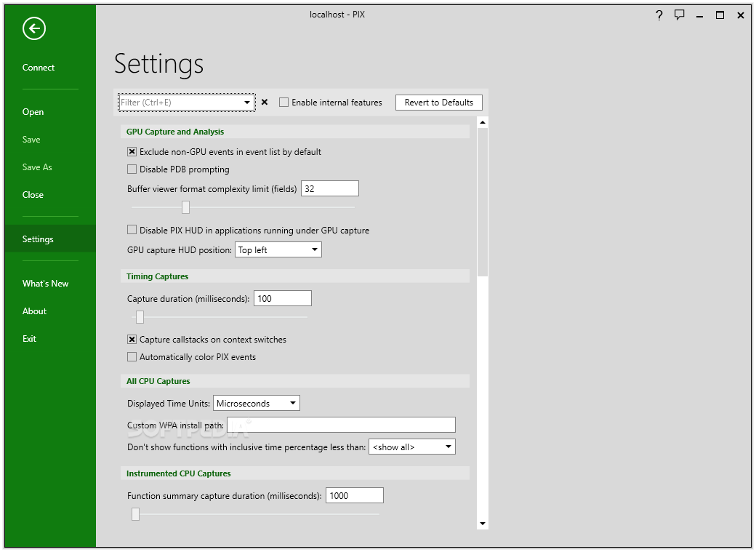Click the Function summary capture duration field
Screen dimensions: 756x552
point(355,495)
